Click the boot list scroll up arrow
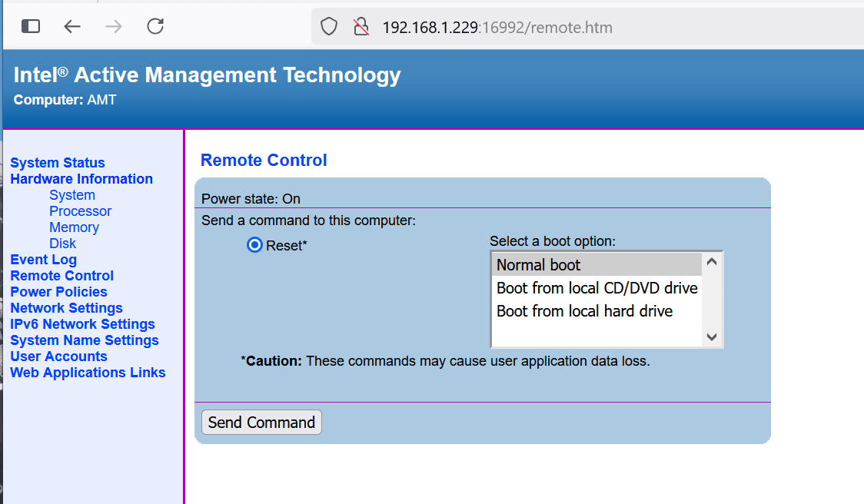The image size is (864, 504). 711,262
